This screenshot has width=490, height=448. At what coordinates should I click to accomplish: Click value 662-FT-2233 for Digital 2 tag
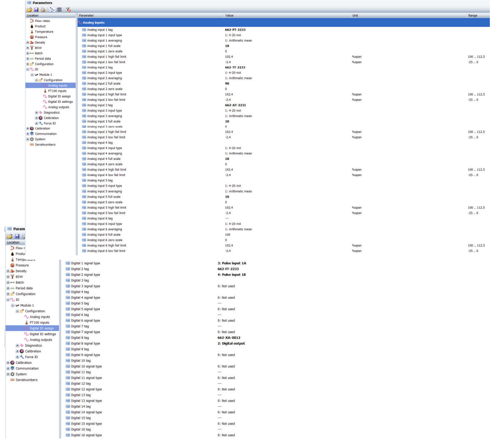coord(228,269)
